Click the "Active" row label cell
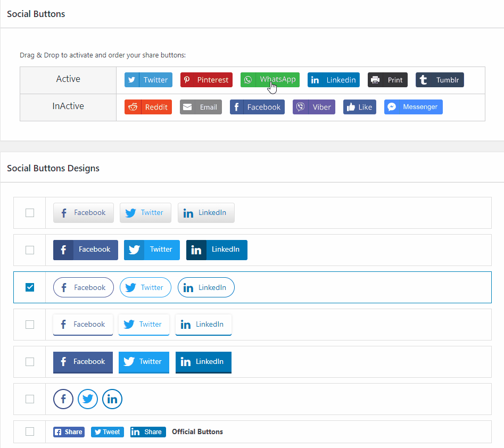 click(x=68, y=80)
